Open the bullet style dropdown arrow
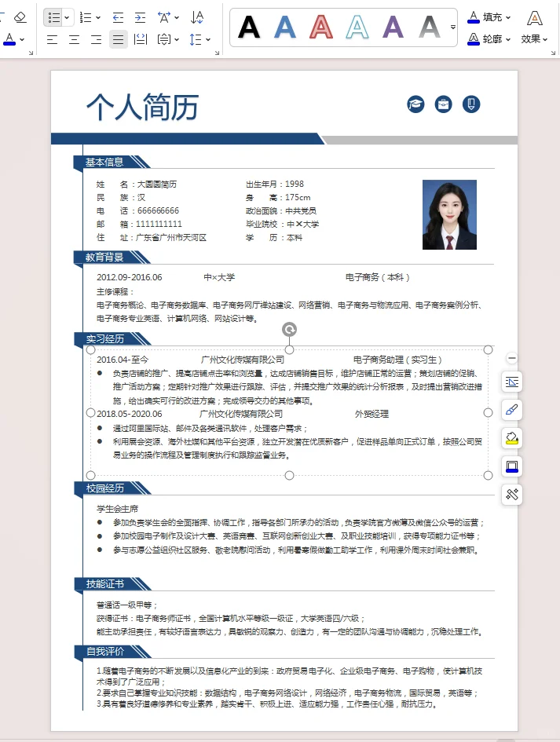The height and width of the screenshot is (742, 560). click(x=67, y=17)
